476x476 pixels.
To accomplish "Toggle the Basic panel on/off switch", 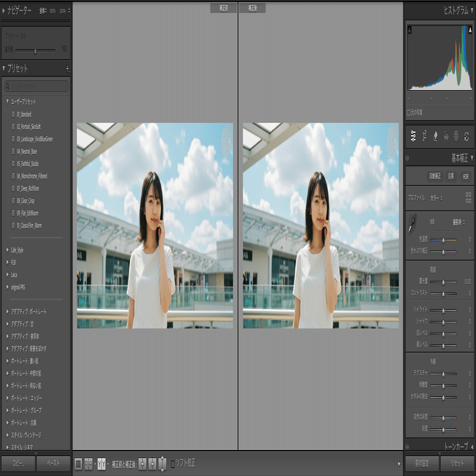I will (407, 158).
